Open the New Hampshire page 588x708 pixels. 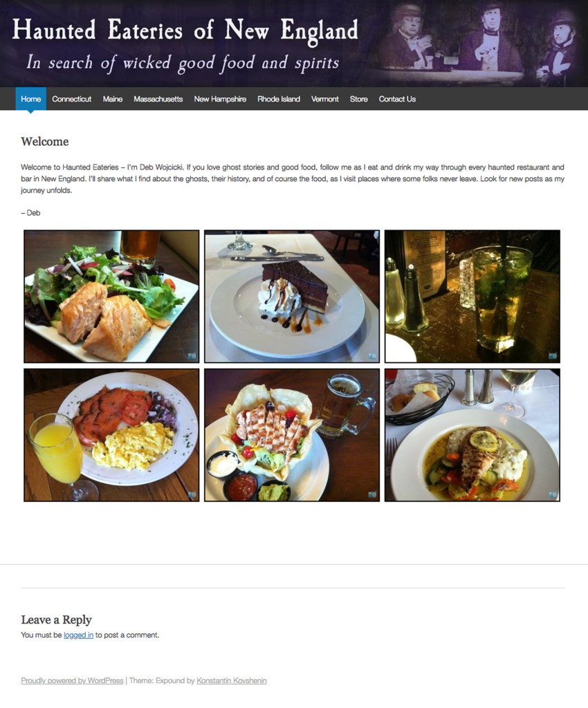click(220, 99)
